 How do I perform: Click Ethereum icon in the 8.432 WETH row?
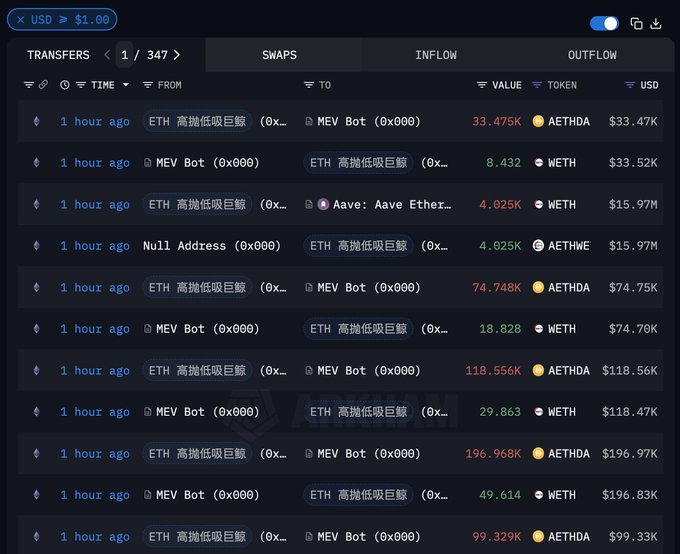[x=36, y=163]
